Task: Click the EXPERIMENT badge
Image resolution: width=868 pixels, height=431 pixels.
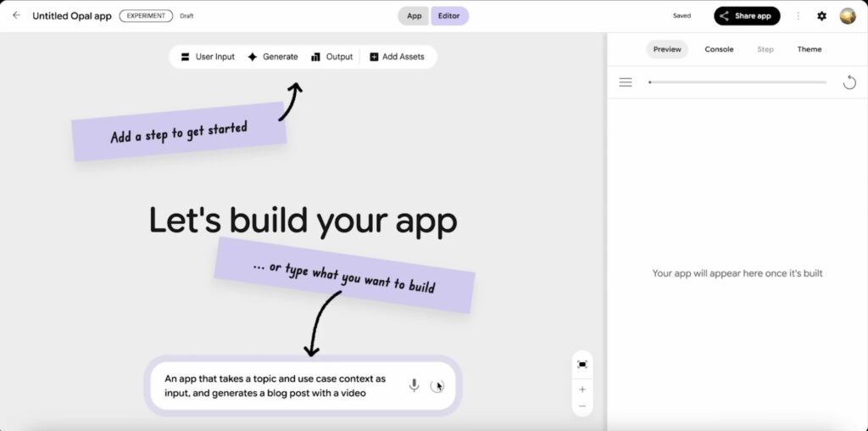Action: pos(146,16)
